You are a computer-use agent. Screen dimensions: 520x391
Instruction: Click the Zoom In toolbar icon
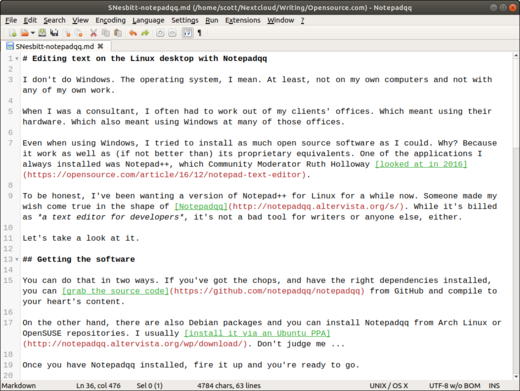[160, 33]
